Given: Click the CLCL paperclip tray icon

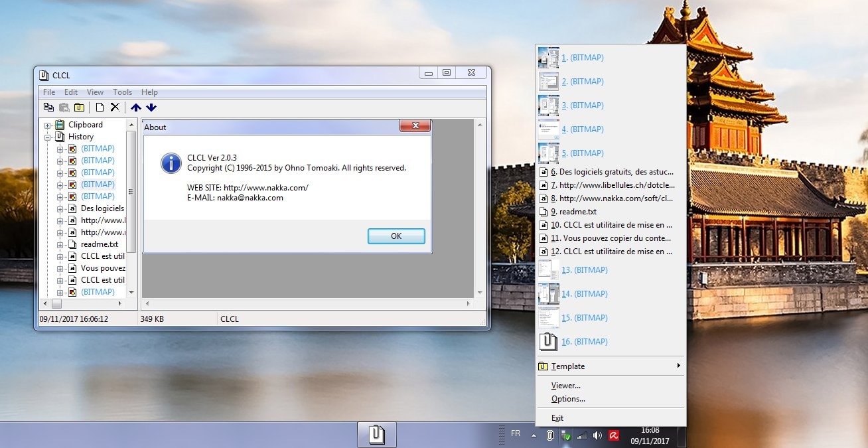Looking at the screenshot, I should (x=549, y=435).
